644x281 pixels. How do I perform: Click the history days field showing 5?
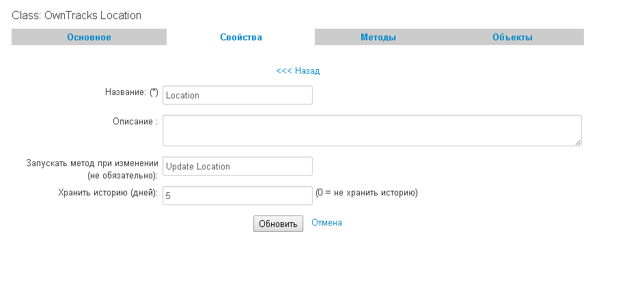(x=237, y=196)
